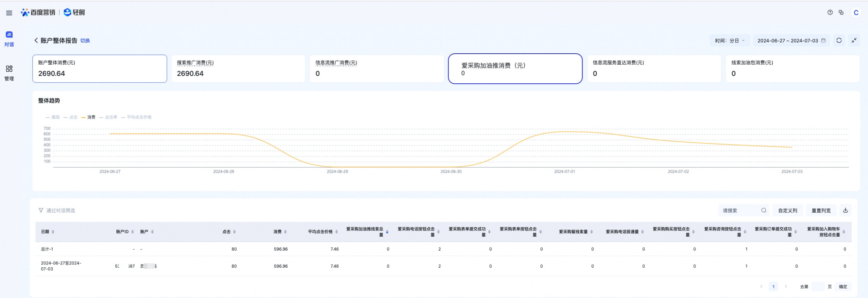
Task: Show 平均点击价格 line in chart legend
Action: click(x=137, y=117)
